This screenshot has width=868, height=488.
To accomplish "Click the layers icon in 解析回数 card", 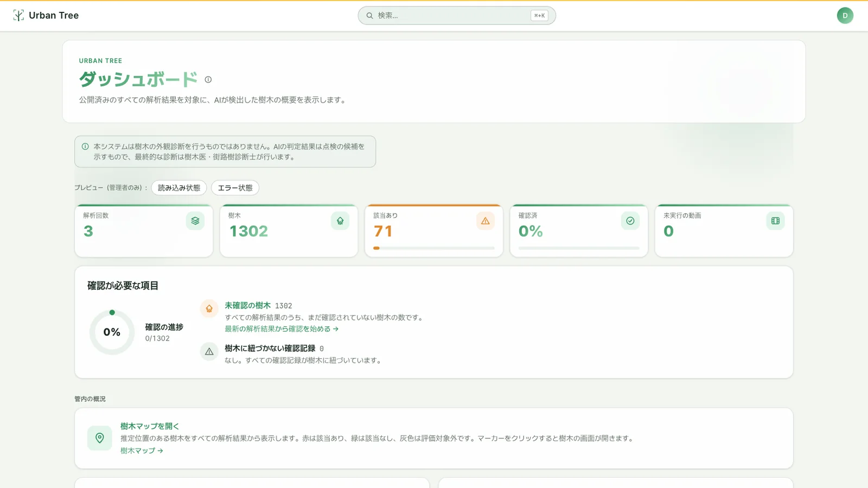I will [x=195, y=221].
